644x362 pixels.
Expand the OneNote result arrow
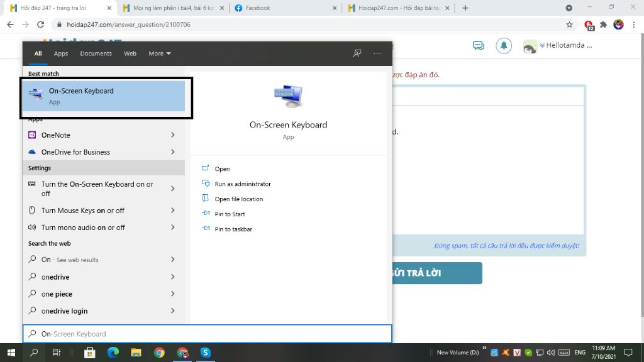point(173,135)
